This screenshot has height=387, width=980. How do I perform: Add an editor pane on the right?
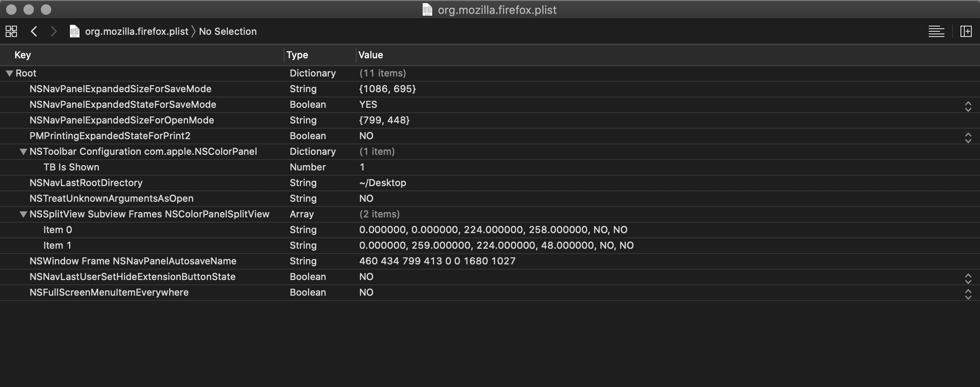pyautogui.click(x=966, y=31)
